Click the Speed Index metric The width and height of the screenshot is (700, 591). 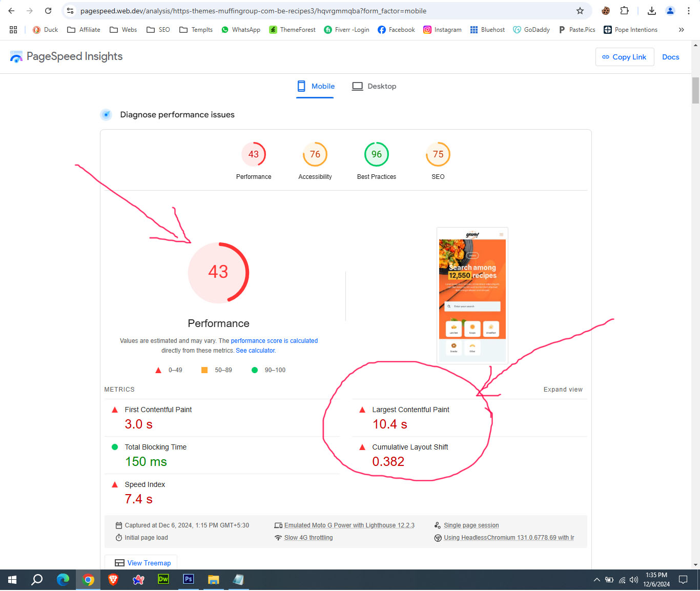click(222, 493)
